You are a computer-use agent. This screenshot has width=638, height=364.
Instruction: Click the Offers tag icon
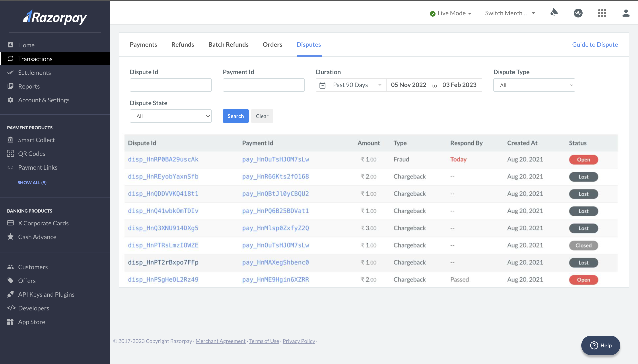point(10,280)
